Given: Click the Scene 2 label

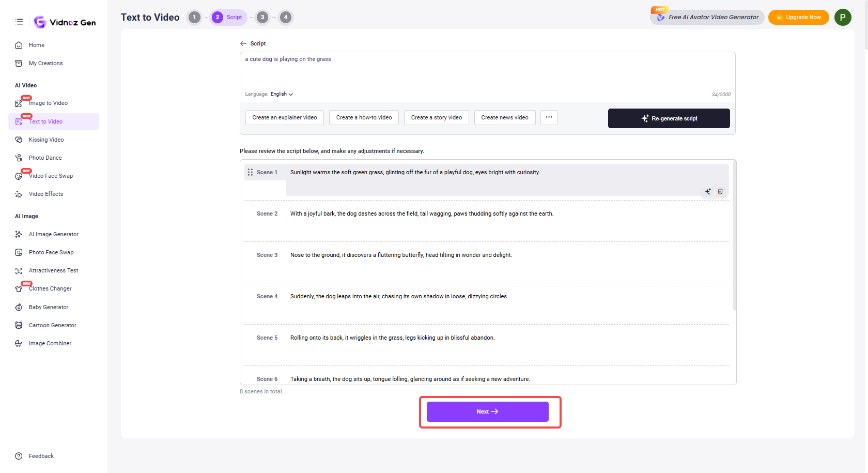Looking at the screenshot, I should (267, 213).
